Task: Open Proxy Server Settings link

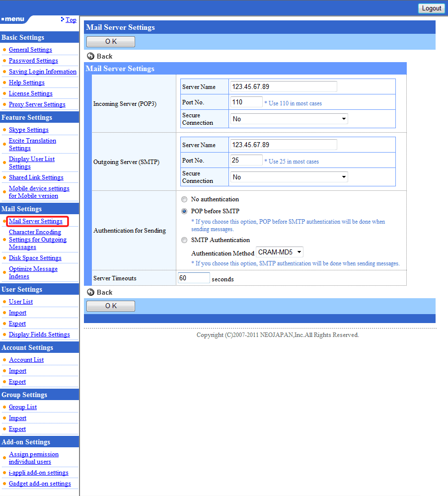Action: point(37,104)
